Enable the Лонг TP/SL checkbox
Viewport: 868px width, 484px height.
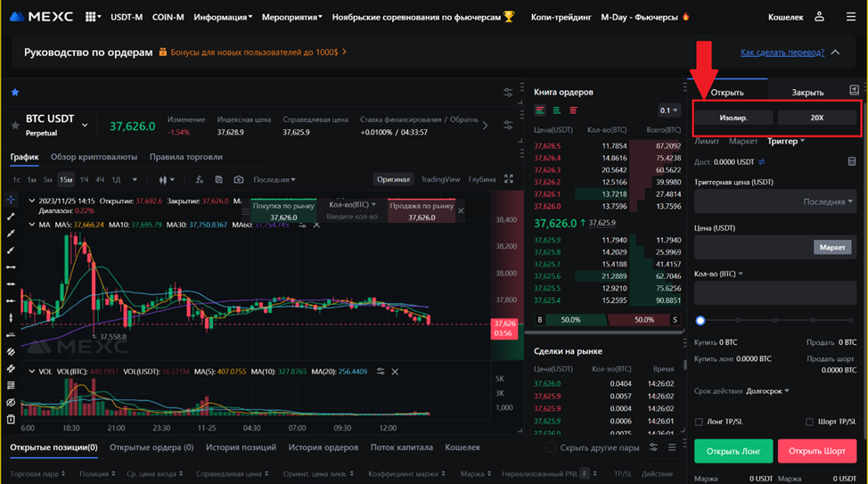tap(700, 422)
